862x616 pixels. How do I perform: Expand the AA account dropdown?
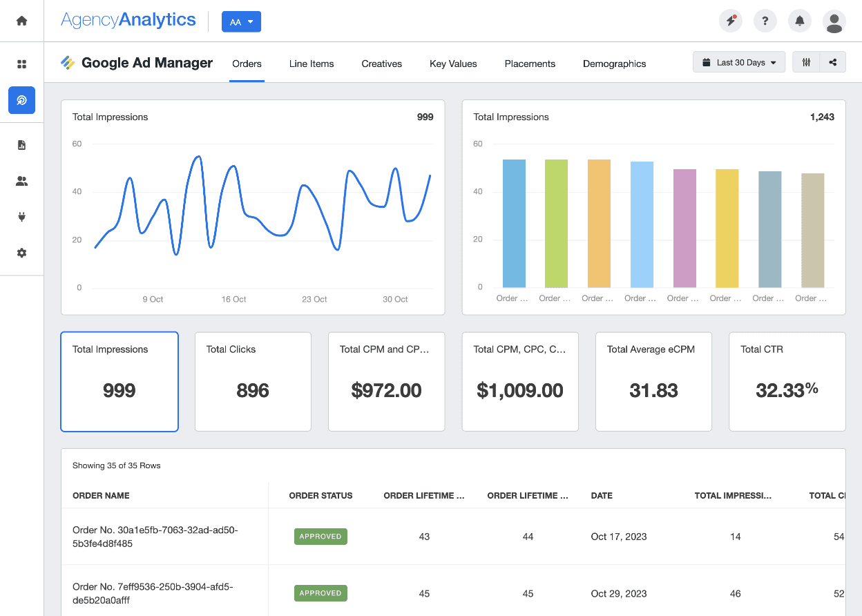tap(241, 22)
